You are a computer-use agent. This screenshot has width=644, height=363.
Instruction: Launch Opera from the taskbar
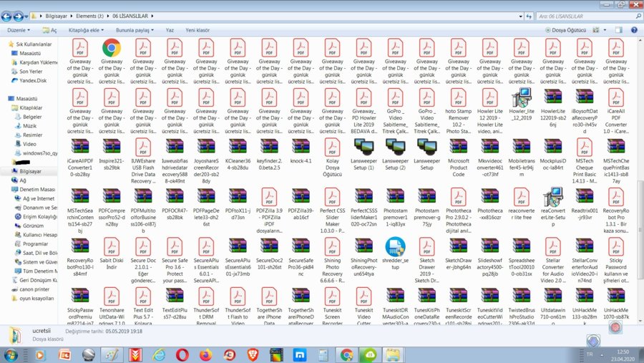pyautogui.click(x=182, y=354)
